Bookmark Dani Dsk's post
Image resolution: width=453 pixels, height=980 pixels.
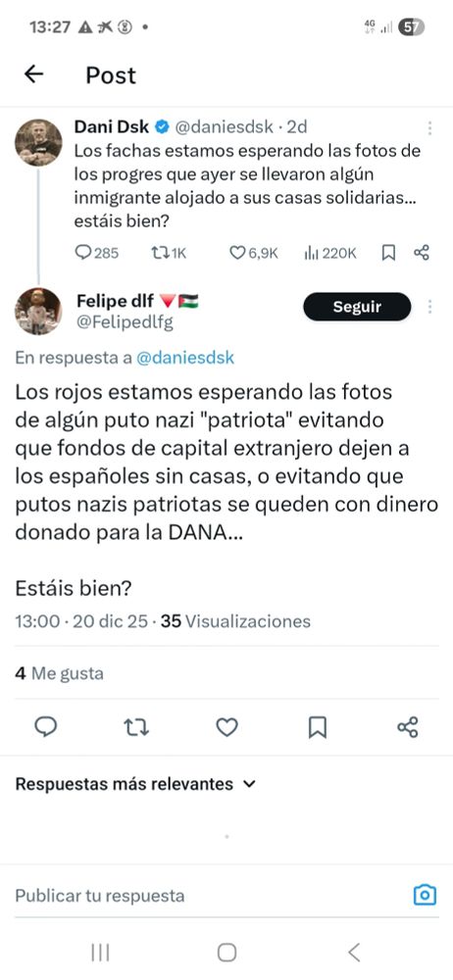tap(388, 253)
